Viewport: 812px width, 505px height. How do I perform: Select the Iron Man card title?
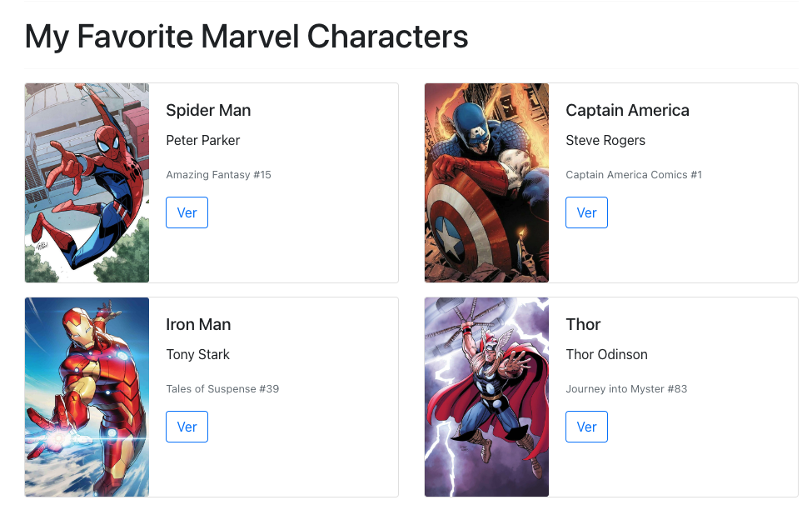pyautogui.click(x=198, y=324)
